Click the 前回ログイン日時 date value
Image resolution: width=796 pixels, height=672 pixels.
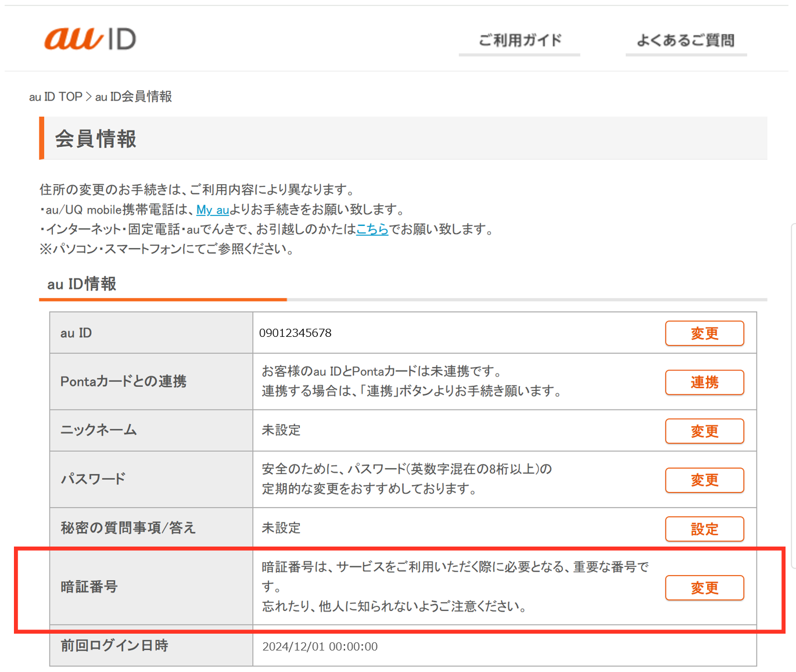pos(320,646)
